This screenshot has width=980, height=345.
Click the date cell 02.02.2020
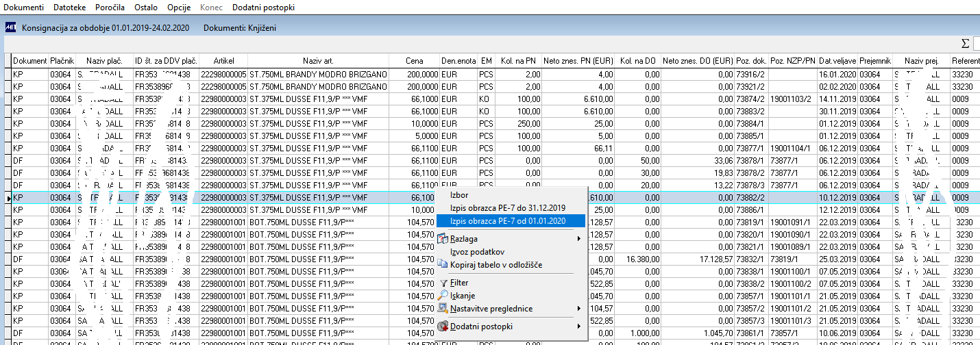[837, 86]
